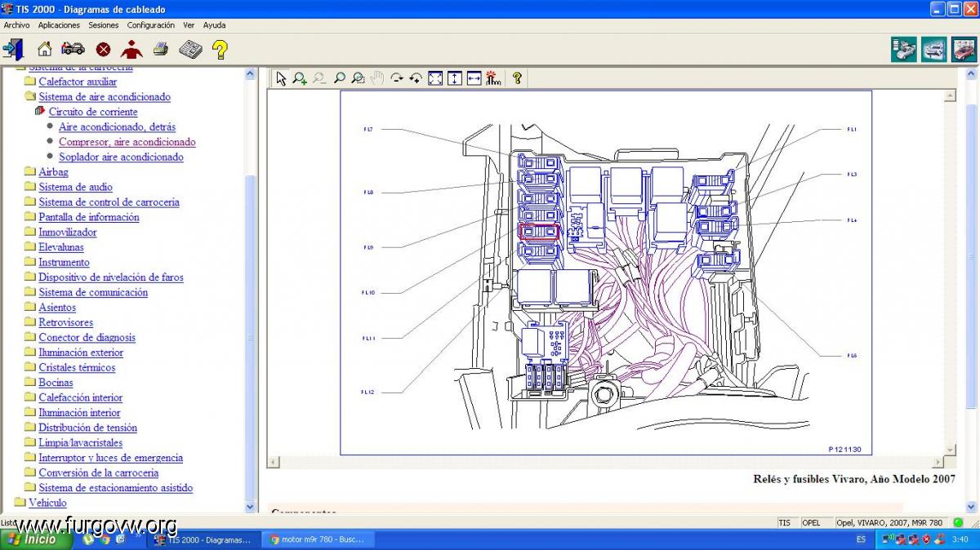Open help with large yellow question mark
The image size is (980, 550).
click(x=220, y=49)
